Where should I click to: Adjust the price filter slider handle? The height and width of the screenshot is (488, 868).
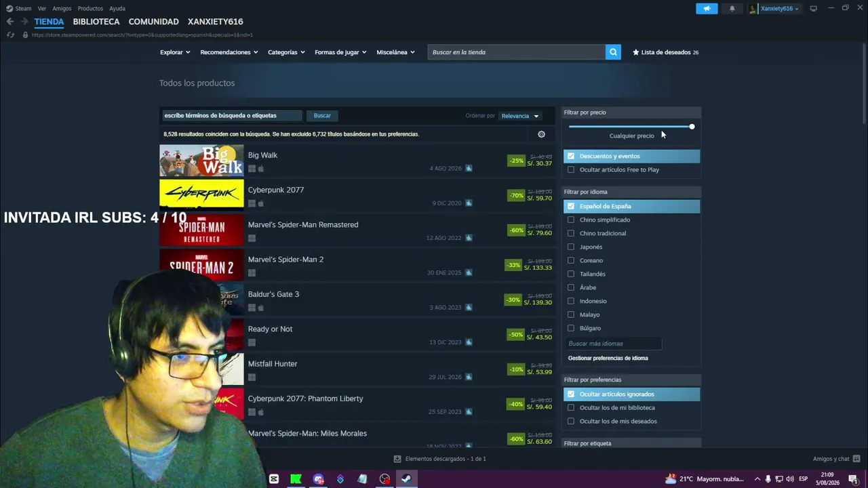click(x=692, y=127)
